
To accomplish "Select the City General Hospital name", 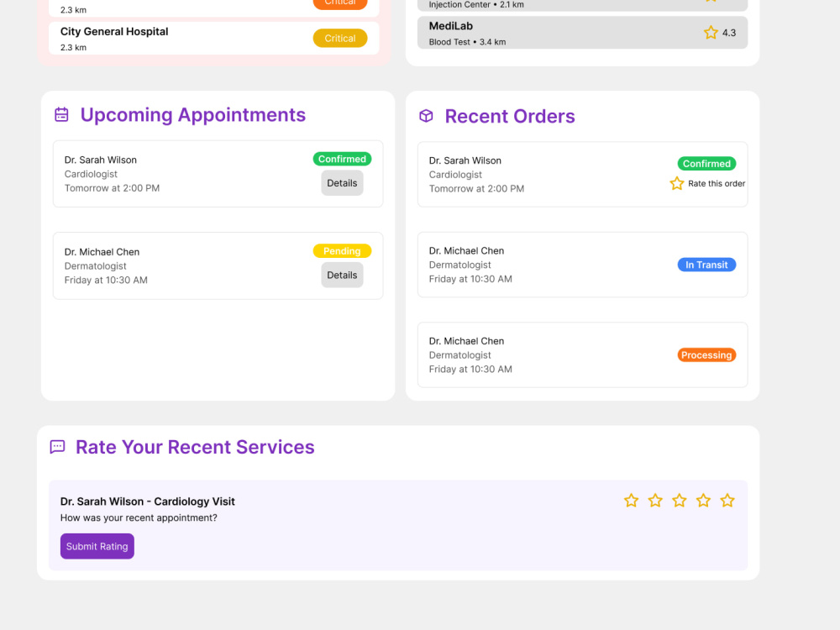I will click(114, 32).
